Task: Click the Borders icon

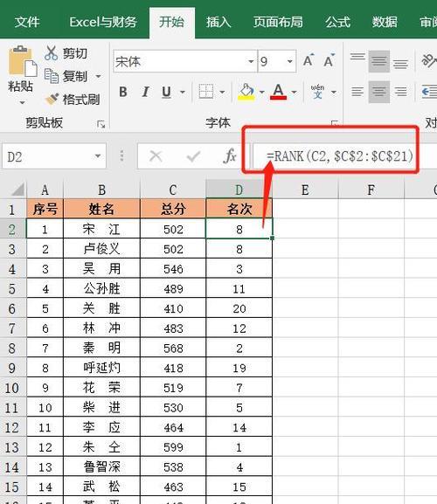Action: point(205,92)
